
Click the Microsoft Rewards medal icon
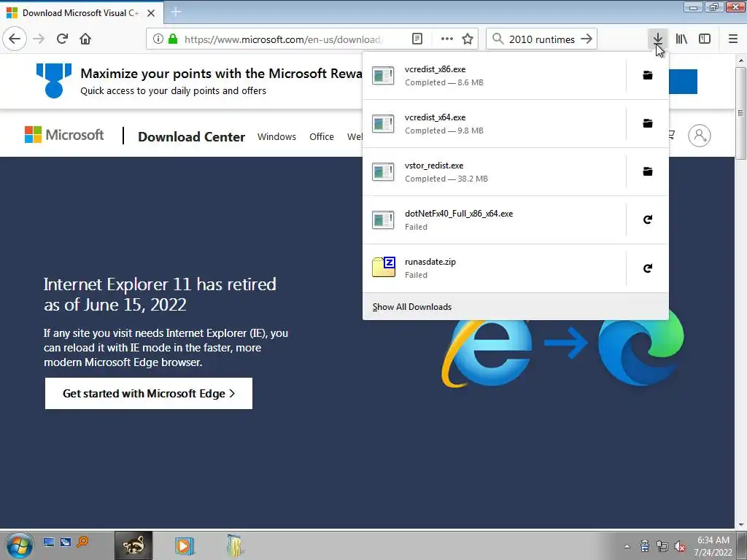point(54,80)
